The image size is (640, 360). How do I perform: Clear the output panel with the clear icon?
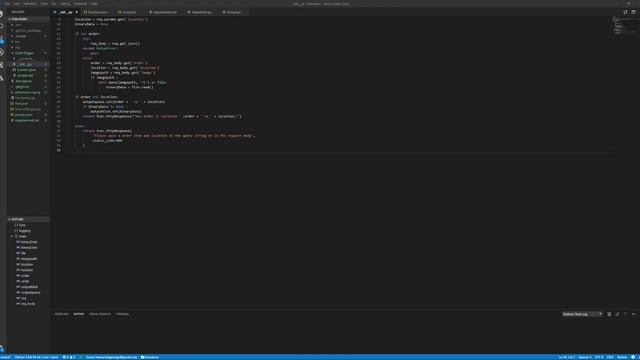coord(609,314)
